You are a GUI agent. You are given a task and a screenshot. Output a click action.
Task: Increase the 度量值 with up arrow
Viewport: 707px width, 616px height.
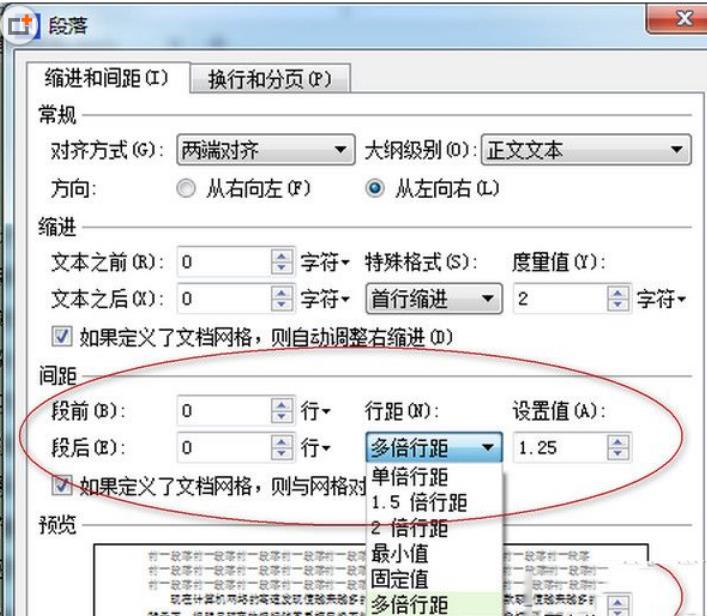pos(618,292)
